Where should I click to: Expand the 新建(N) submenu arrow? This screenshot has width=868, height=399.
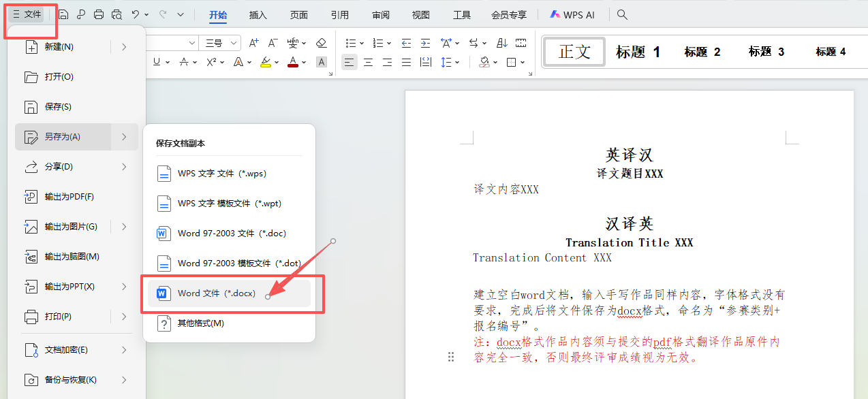pos(124,47)
